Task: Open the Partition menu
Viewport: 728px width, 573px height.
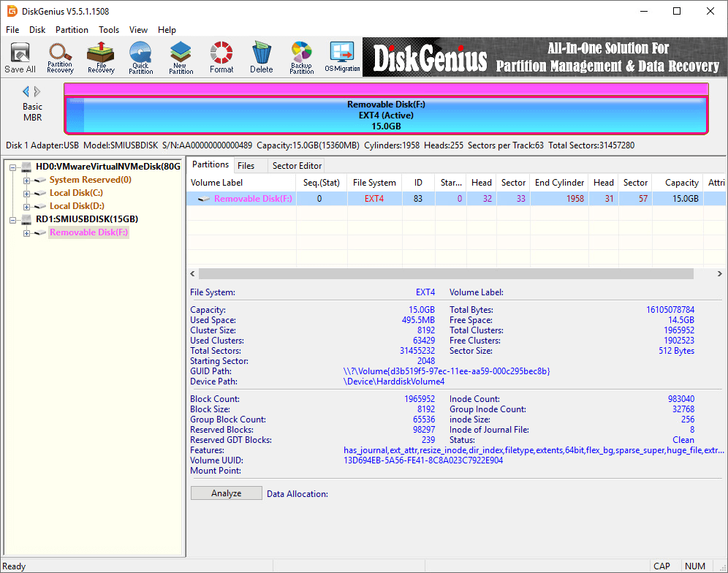Action: point(72,30)
